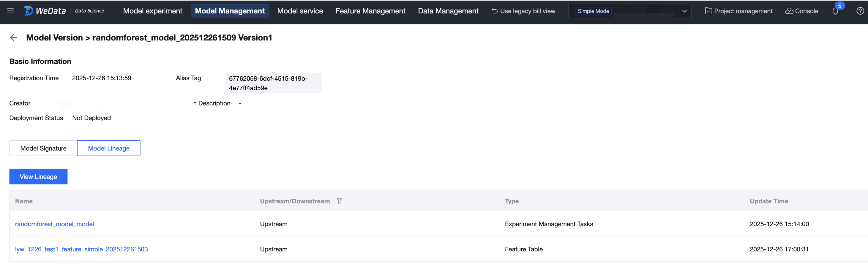Screen dimensions: 868x276
Task: Click the Simple Mode tag
Action: [x=593, y=11]
